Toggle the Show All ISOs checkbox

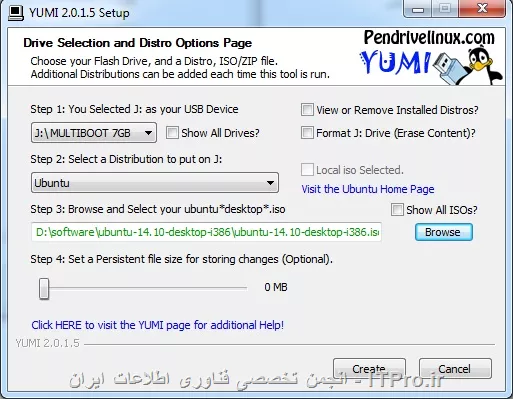[397, 210]
